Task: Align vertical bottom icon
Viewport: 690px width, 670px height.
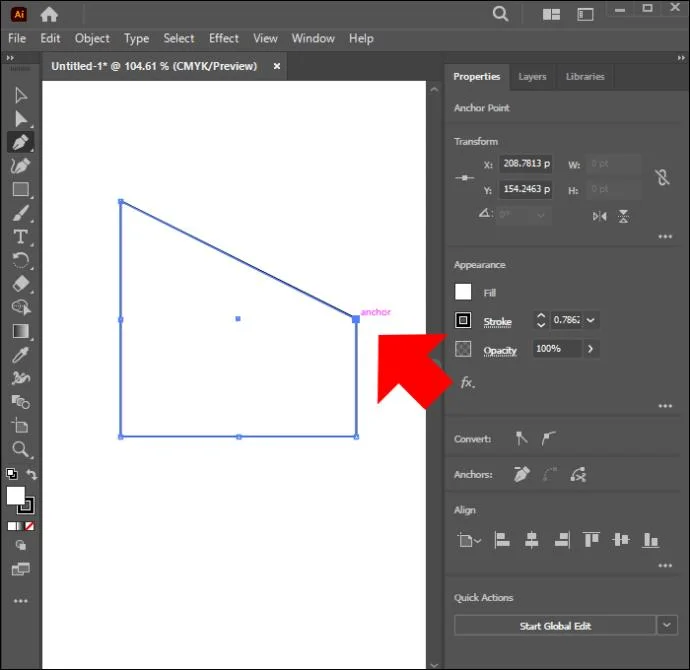Action: pos(650,540)
